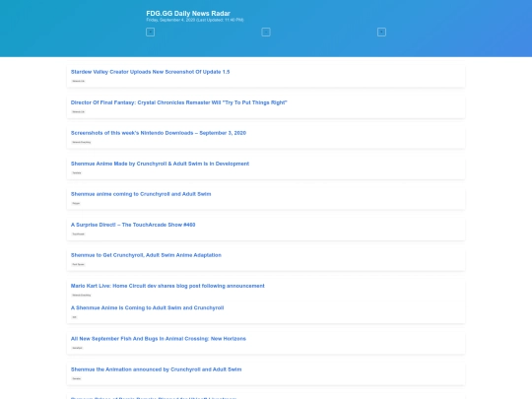Click the leftmost square icon button in header

[x=151, y=33]
